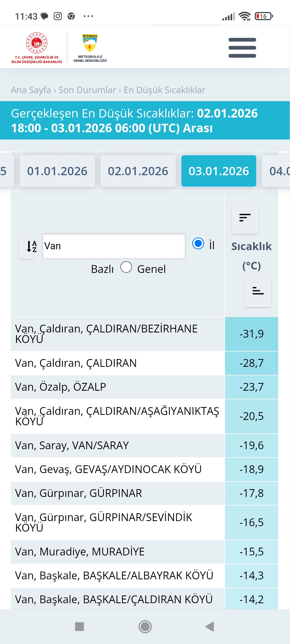Screen dimensions: 290x644
Task: Open the partially visible 04.01 date tab
Action: click(x=277, y=171)
